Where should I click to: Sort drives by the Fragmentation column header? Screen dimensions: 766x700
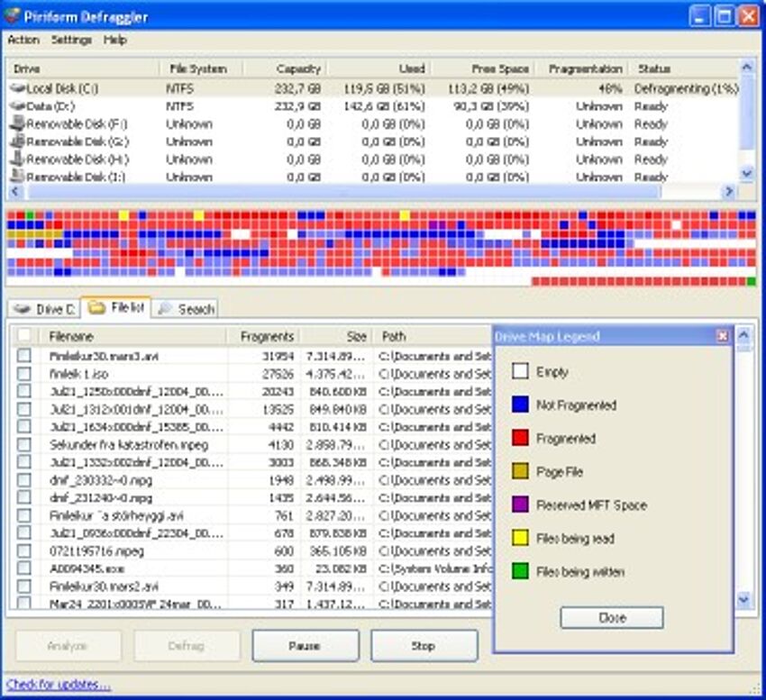[x=581, y=68]
